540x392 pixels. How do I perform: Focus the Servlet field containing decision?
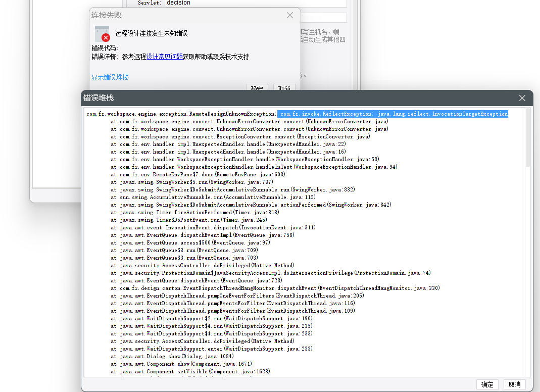(x=256, y=3)
